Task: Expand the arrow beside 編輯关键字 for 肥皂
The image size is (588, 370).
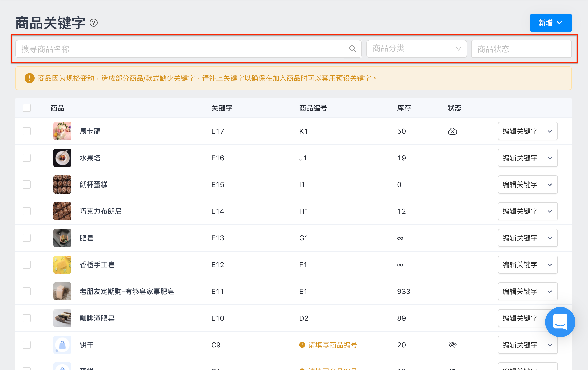Action: pyautogui.click(x=550, y=238)
